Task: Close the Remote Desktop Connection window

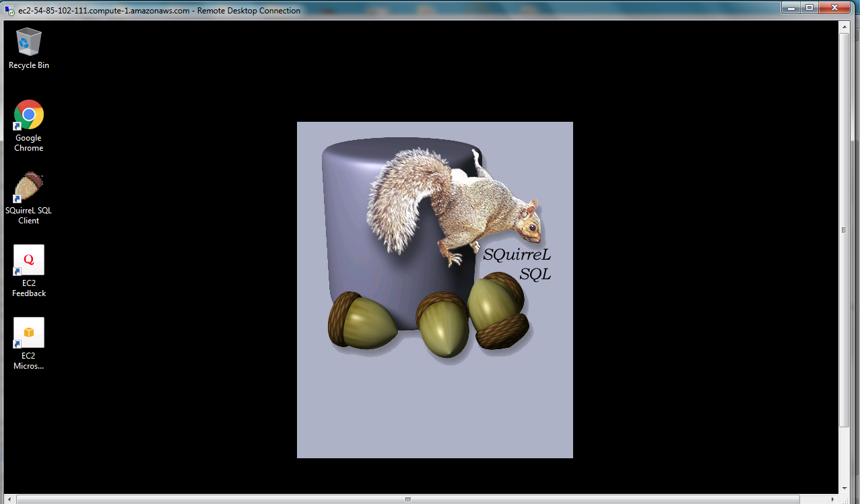Action: [836, 7]
